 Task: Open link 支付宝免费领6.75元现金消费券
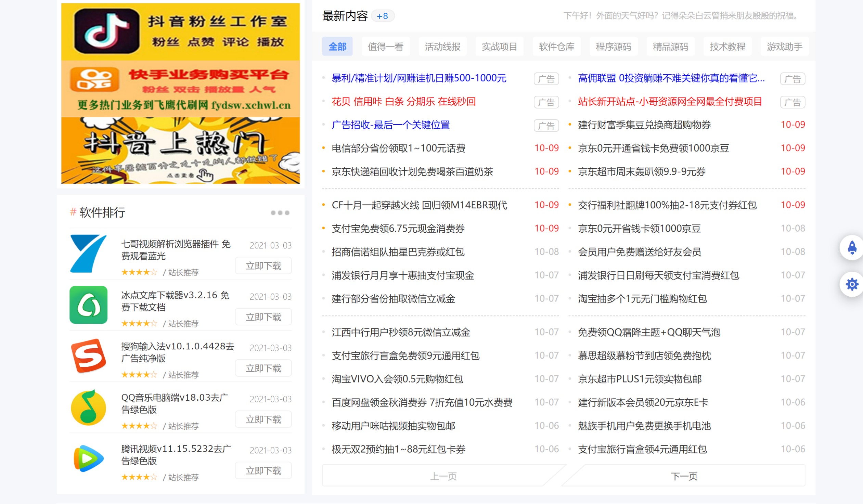(398, 229)
